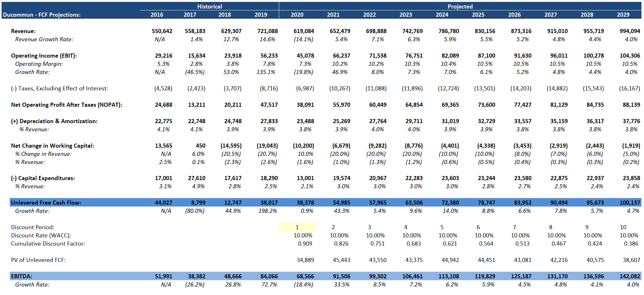Viewport: 644px width, 295px height.
Task: Select 2029 PV of FCF 38,607
Action: [x=631, y=260]
